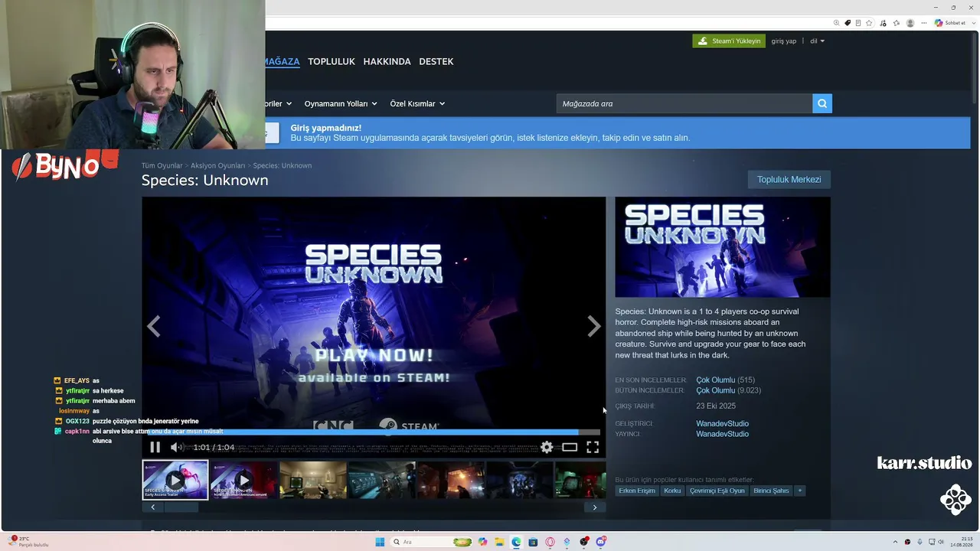
Task: Open the Windows Start menu
Action: (x=380, y=542)
